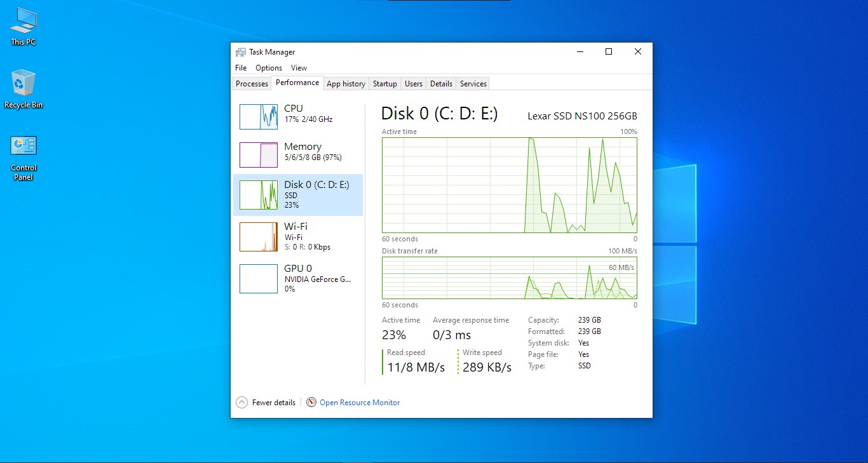868x463 pixels.
Task: Switch to the Startup tab
Action: (384, 84)
